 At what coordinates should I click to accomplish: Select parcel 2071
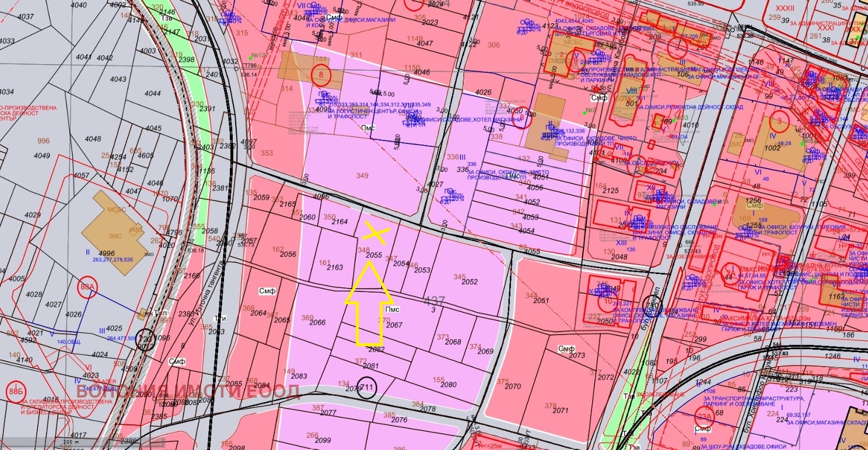(560, 410)
